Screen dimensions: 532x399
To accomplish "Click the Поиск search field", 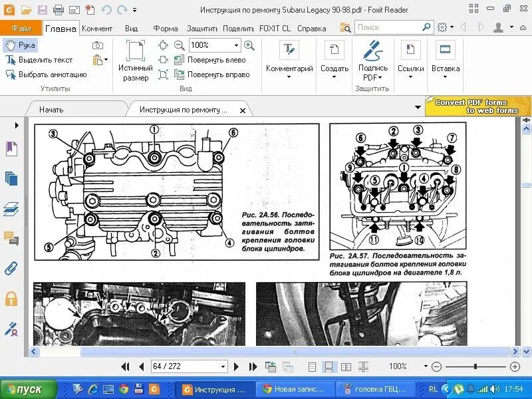I will [388, 27].
